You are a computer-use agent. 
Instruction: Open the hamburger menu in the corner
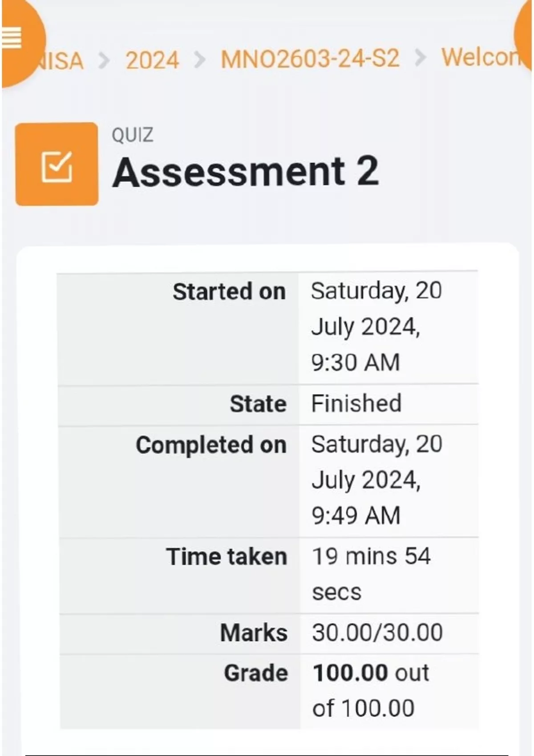pos(12,38)
